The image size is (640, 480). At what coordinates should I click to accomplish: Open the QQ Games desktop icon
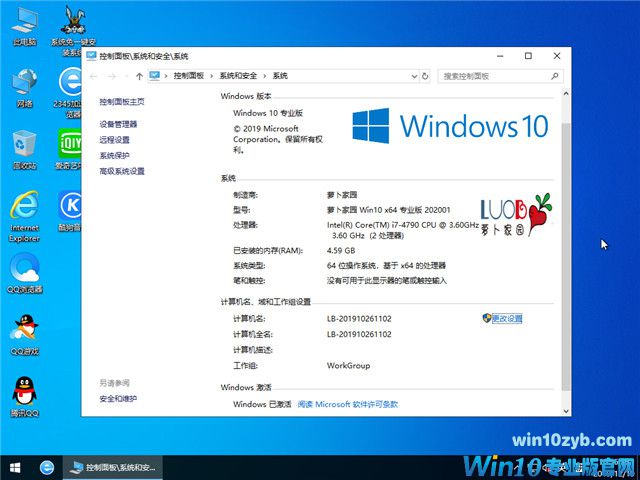pyautogui.click(x=25, y=335)
